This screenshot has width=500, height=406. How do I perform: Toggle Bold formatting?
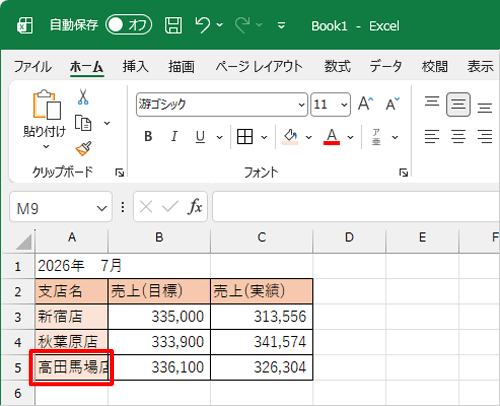148,137
